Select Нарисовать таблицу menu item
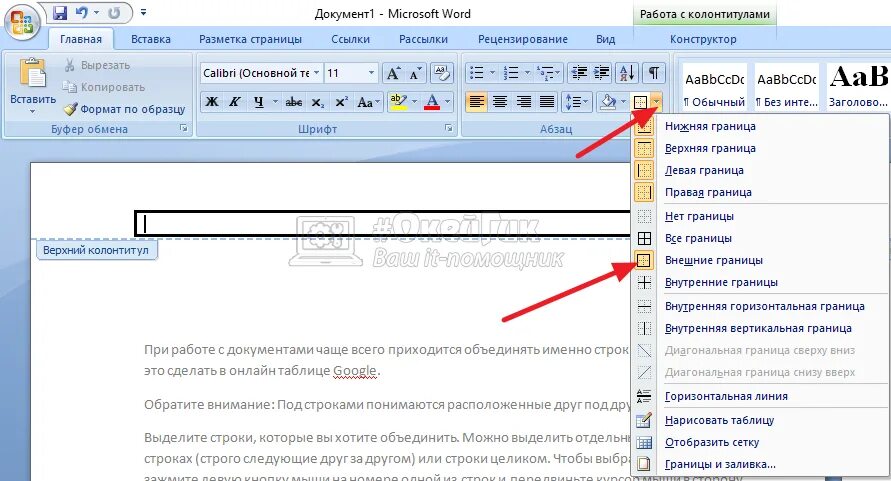The width and height of the screenshot is (891, 481). point(760,420)
